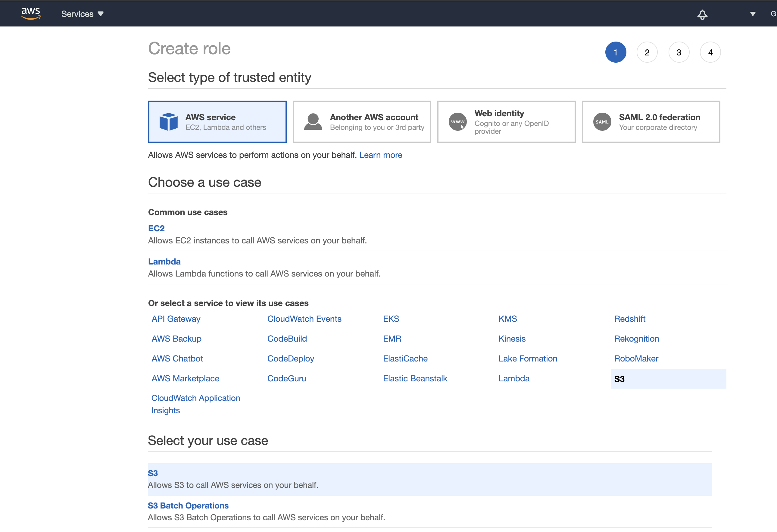Click the highlighted S3 service entry
Image resolution: width=777 pixels, height=532 pixels.
point(668,379)
